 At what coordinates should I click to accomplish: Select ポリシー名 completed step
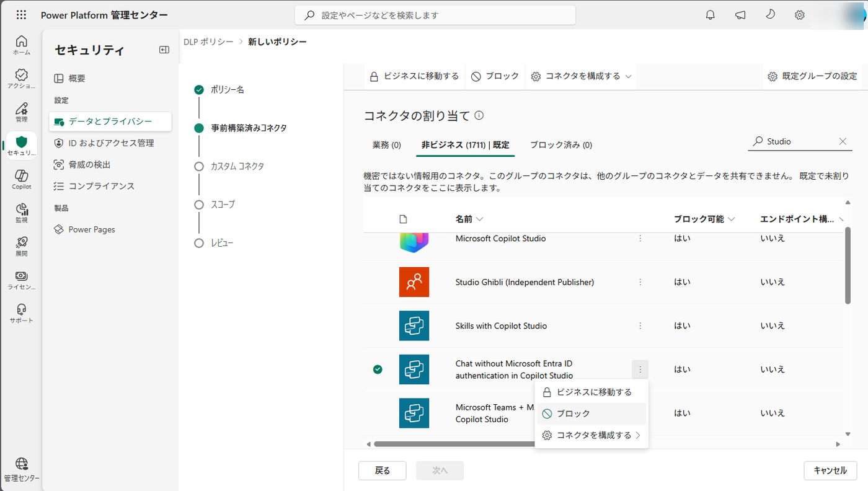pos(219,90)
